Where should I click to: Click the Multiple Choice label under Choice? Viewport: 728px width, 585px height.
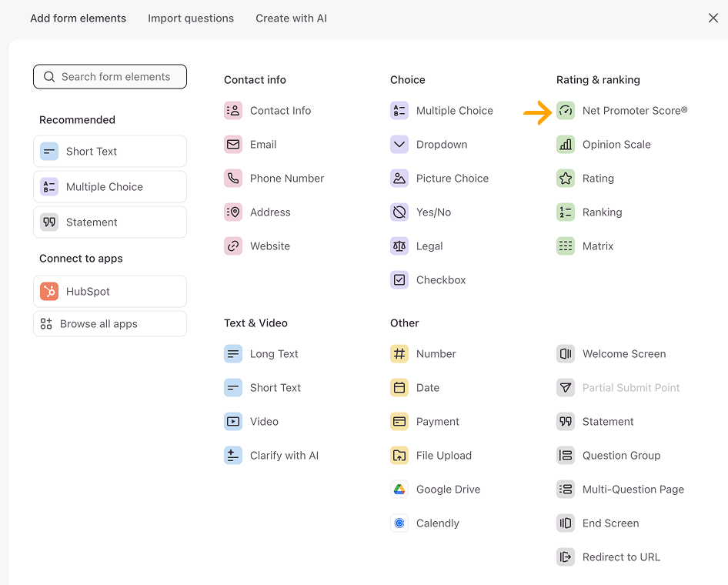(x=455, y=111)
